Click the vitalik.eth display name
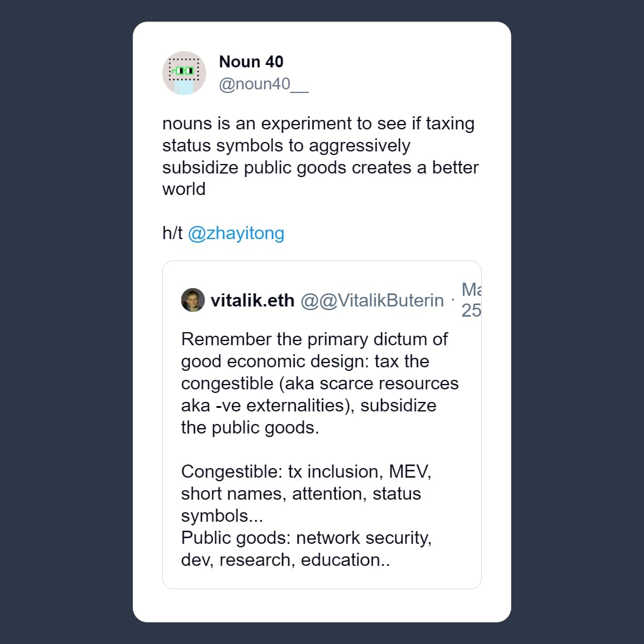This screenshot has width=644, height=644. pos(252,300)
